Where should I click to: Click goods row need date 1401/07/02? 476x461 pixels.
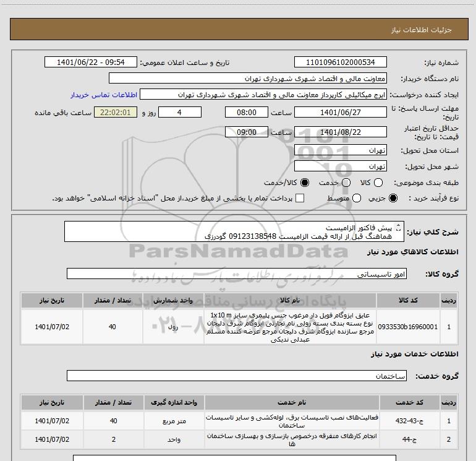tap(52, 327)
